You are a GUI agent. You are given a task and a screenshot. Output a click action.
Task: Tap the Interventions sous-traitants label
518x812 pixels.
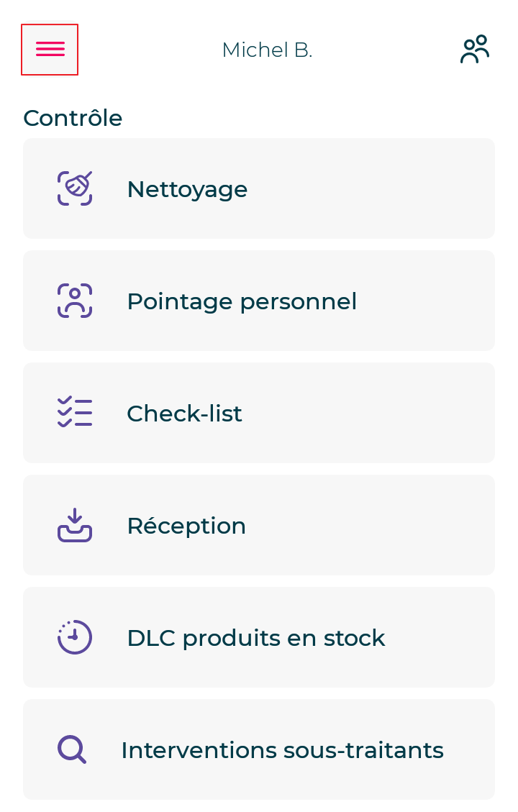click(x=282, y=750)
